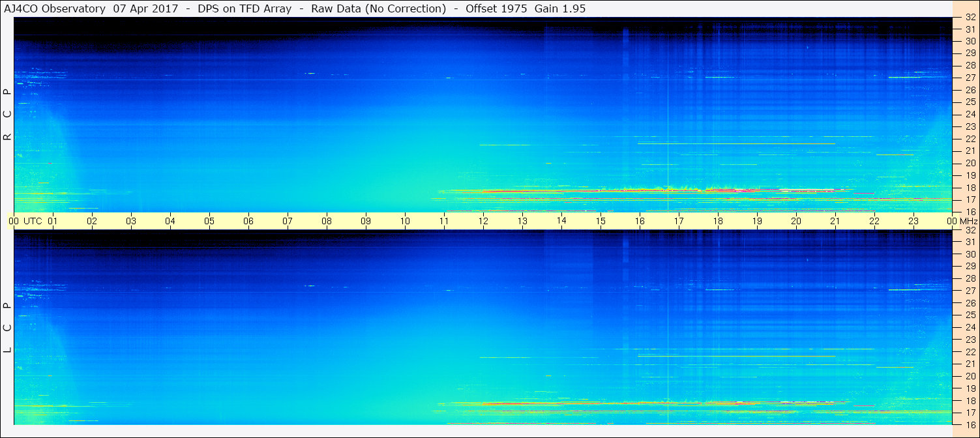980x438 pixels.
Task: Select Raw Data (No Correction) header text
Action: point(379,8)
